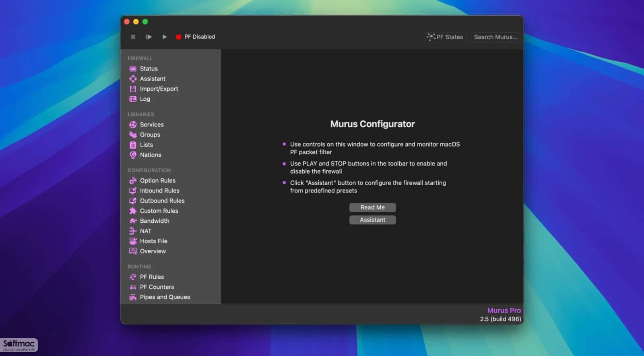This screenshot has width=644, height=356.
Task: Minimize the window with yellow button
Action: click(136, 22)
